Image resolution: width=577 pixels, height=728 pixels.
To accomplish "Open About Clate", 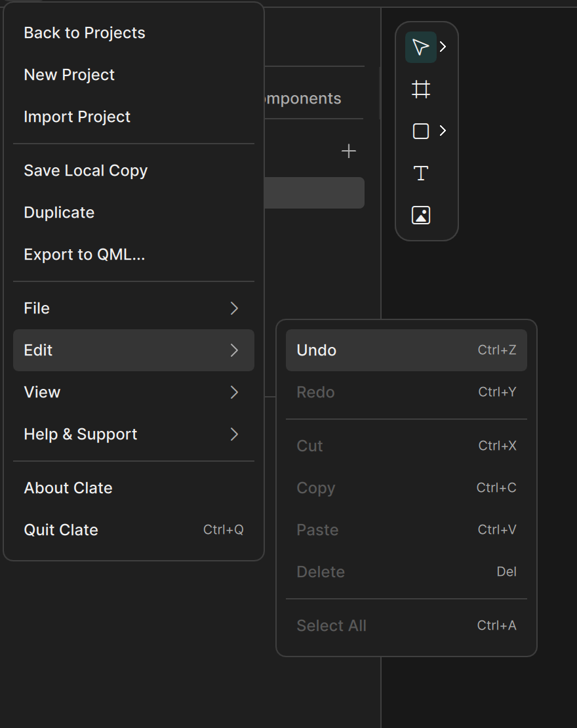I will click(134, 488).
